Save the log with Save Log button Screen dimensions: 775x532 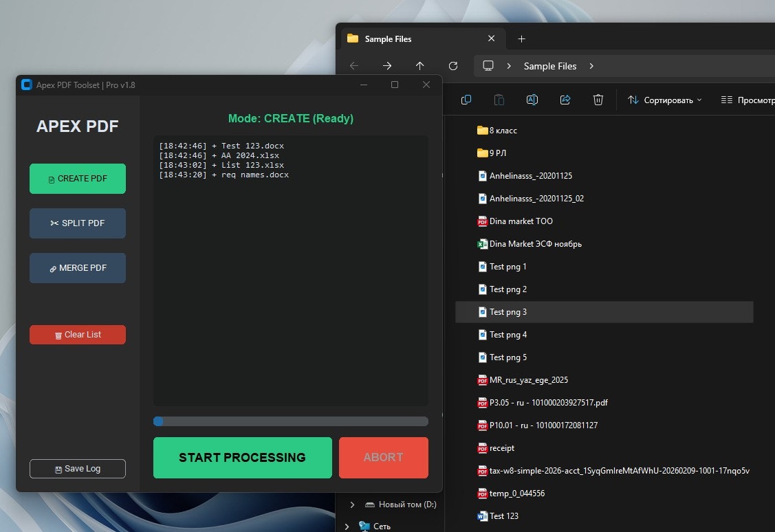click(78, 469)
